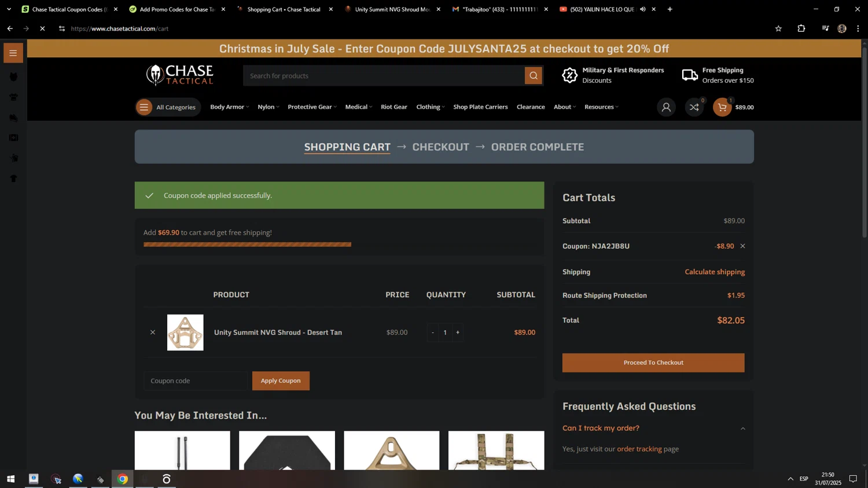Open new browser tab

670,9
